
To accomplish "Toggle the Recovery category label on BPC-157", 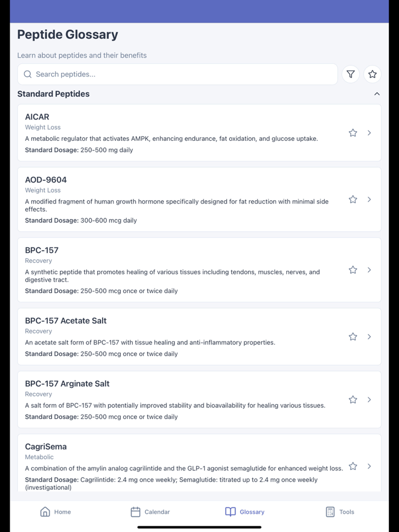I will pyautogui.click(x=38, y=261).
